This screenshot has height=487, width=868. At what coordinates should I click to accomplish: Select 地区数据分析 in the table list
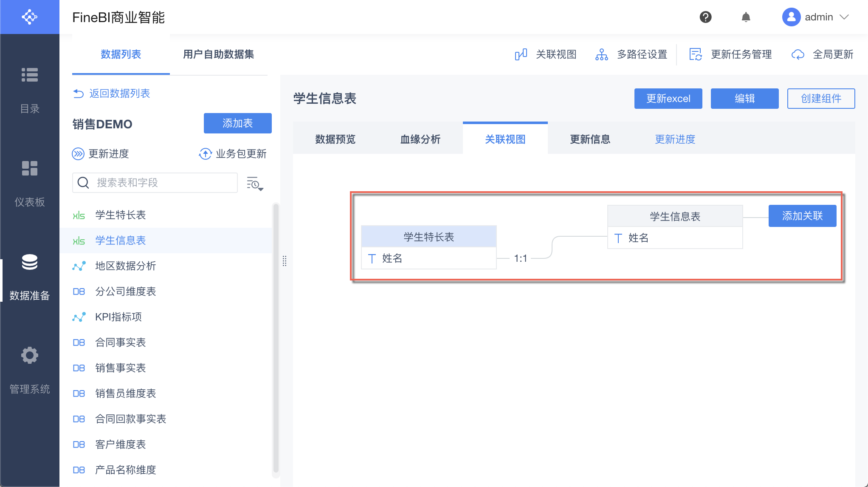[126, 266]
